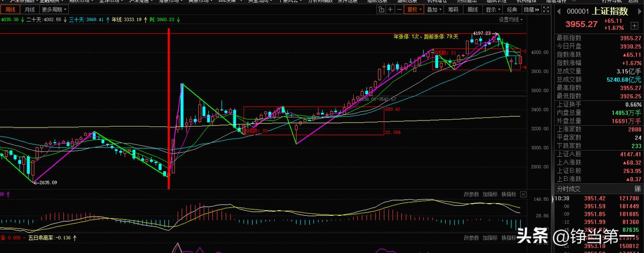Click the trade volume 87635

click(x=631, y=230)
